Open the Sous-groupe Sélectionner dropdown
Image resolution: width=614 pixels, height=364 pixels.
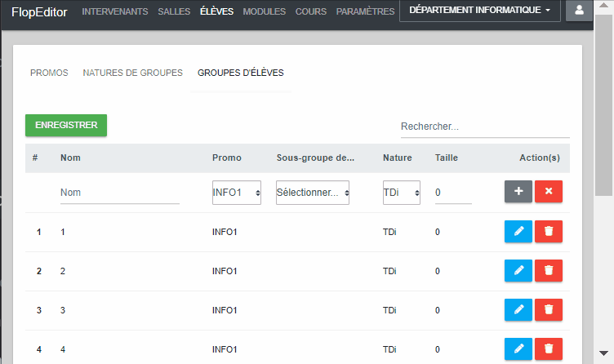tap(313, 192)
